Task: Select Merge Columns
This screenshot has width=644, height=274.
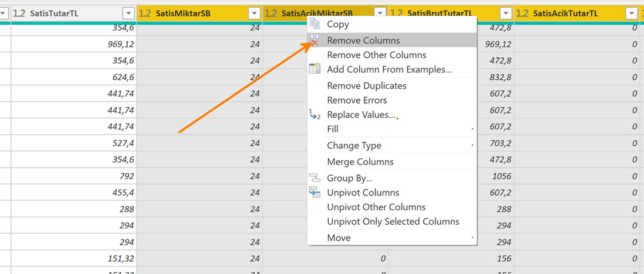Action: pos(392,162)
